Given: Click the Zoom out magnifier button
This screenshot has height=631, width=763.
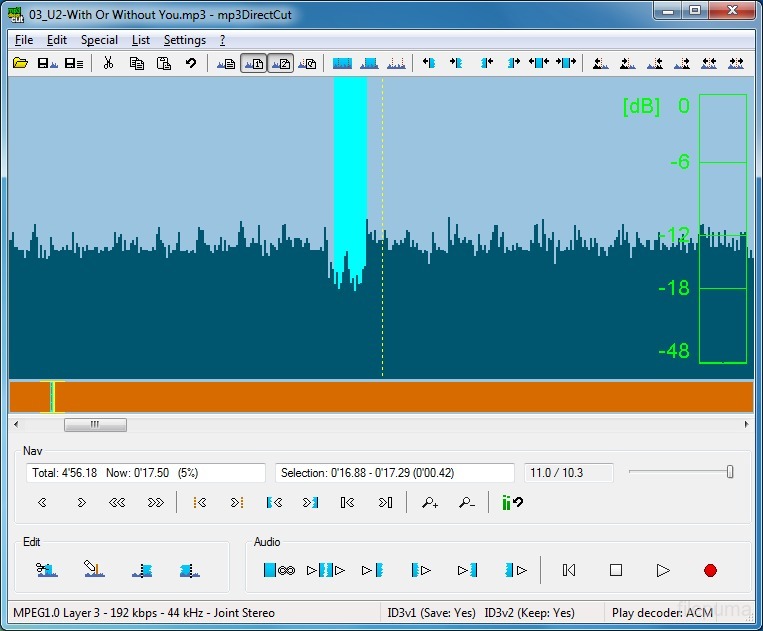Looking at the screenshot, I should point(466,503).
